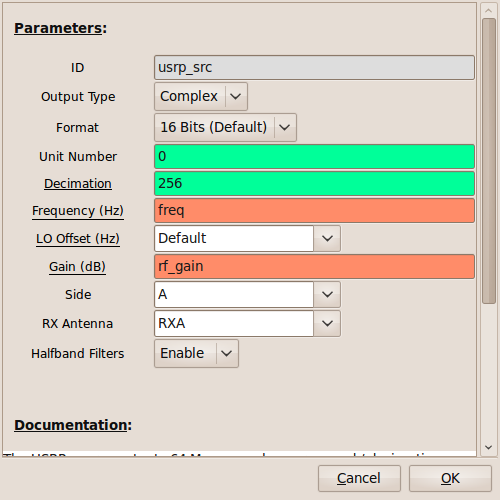The width and height of the screenshot is (500, 500).
Task: Expand the Format 16 Bits dropdown
Action: point(225,127)
